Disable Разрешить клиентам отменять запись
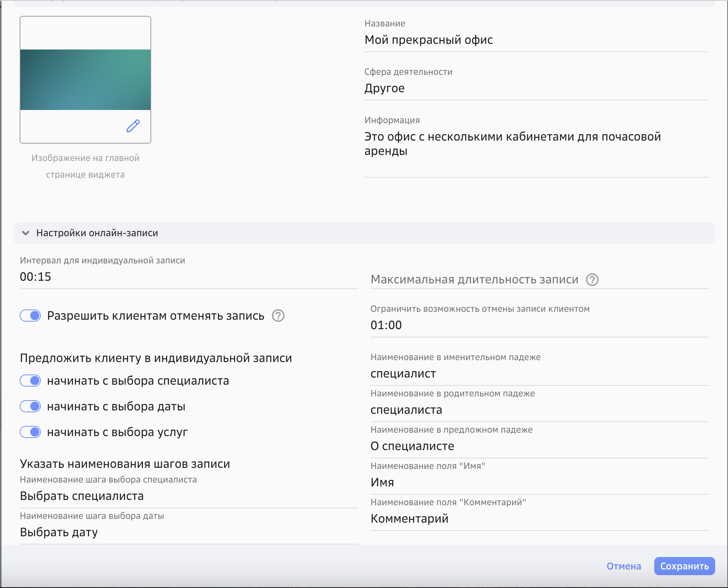The image size is (728, 588). [x=30, y=316]
